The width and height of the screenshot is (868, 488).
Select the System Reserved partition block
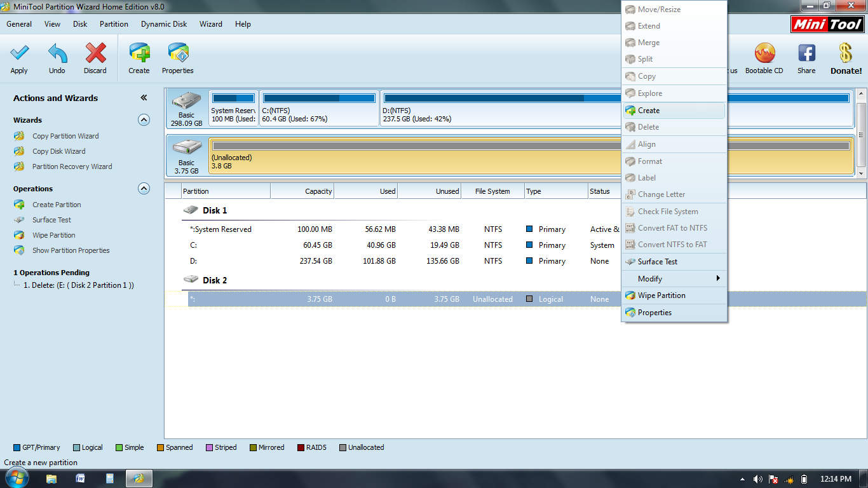[x=233, y=109]
